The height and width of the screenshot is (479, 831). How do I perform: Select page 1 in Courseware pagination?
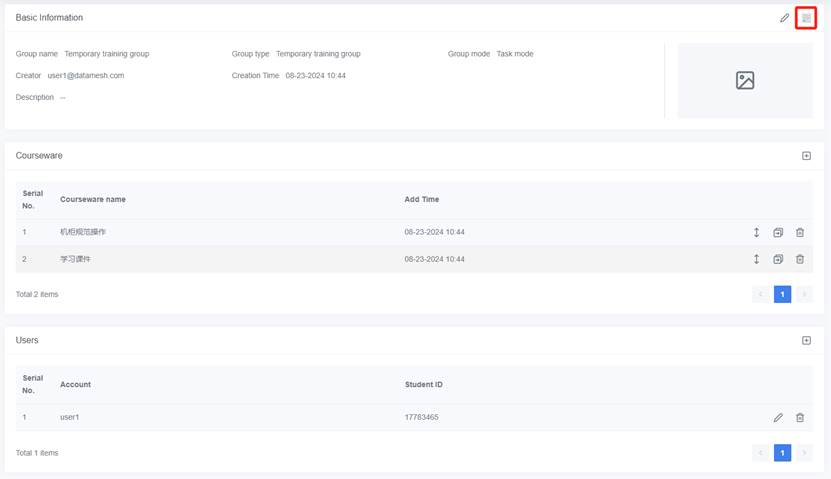[783, 294]
